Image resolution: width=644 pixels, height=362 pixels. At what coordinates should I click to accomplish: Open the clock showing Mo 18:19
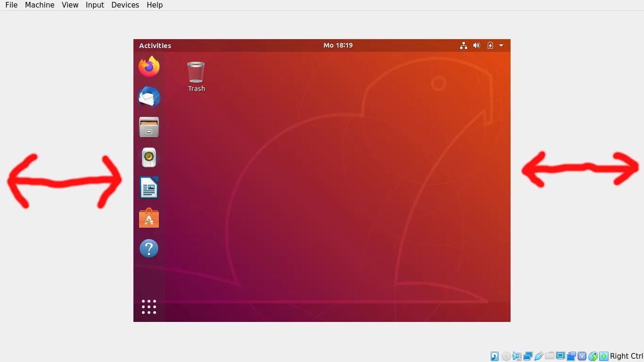[x=338, y=45]
